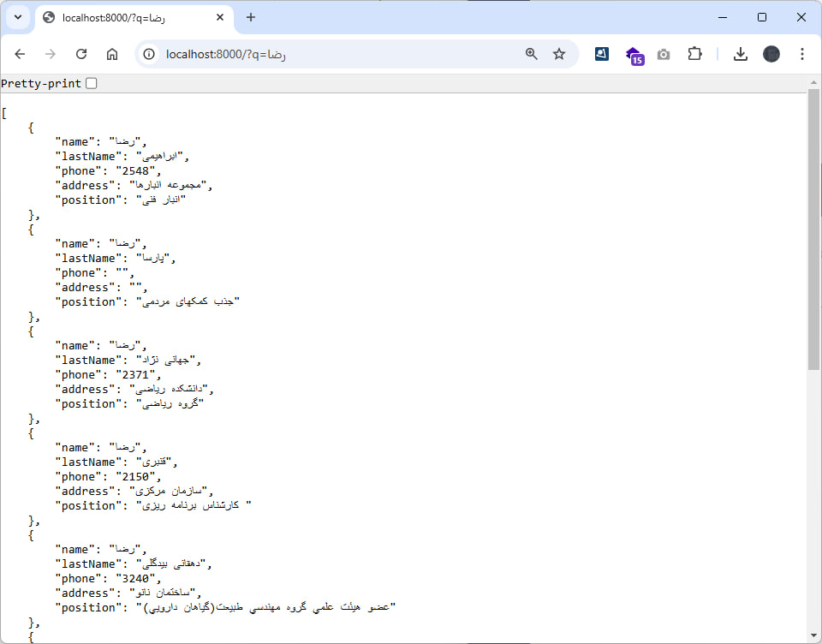This screenshot has height=644, width=822.
Task: Click the camera screenshot extension icon
Action: [664, 55]
